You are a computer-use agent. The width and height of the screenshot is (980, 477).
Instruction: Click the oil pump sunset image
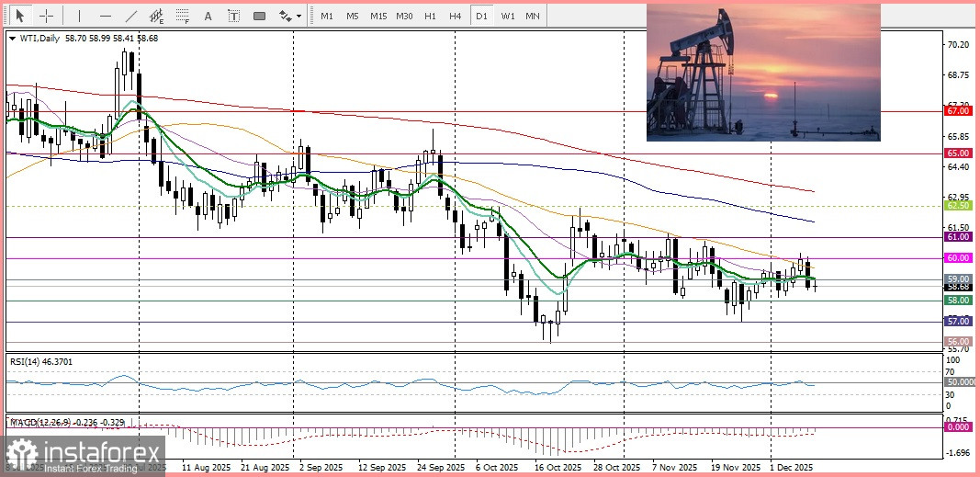(763, 73)
